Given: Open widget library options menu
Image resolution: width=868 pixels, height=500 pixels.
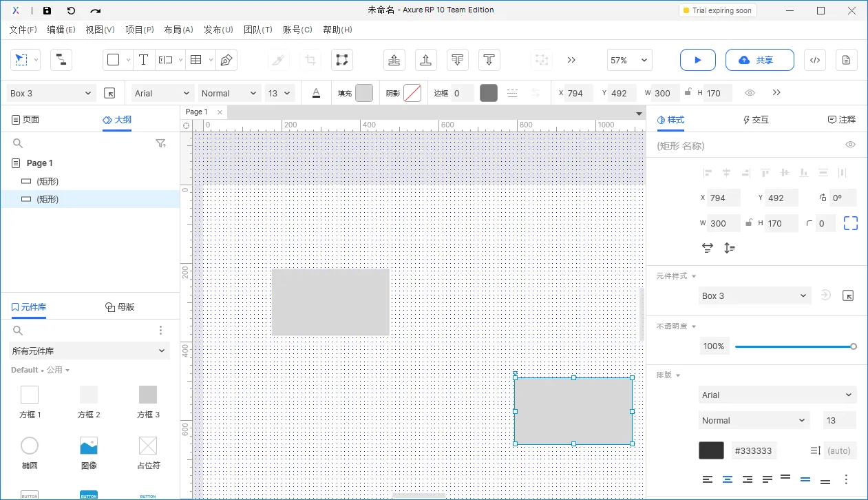Looking at the screenshot, I should pos(161,331).
